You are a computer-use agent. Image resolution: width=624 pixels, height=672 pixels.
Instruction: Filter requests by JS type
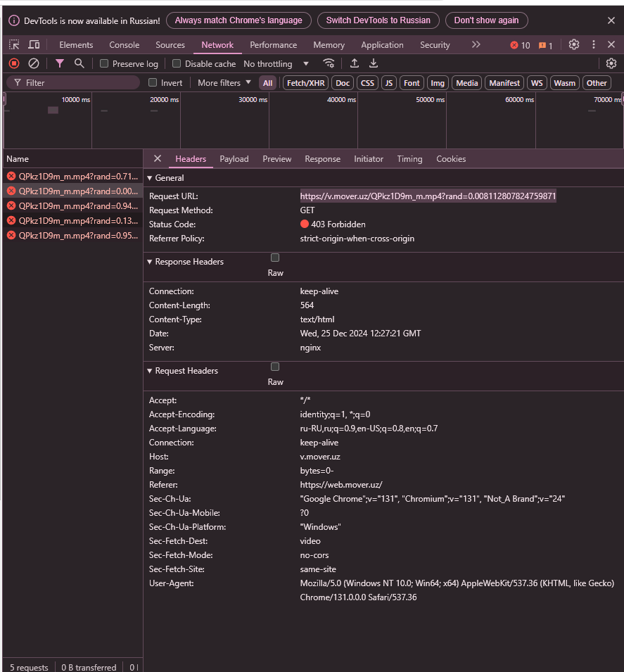coord(389,83)
